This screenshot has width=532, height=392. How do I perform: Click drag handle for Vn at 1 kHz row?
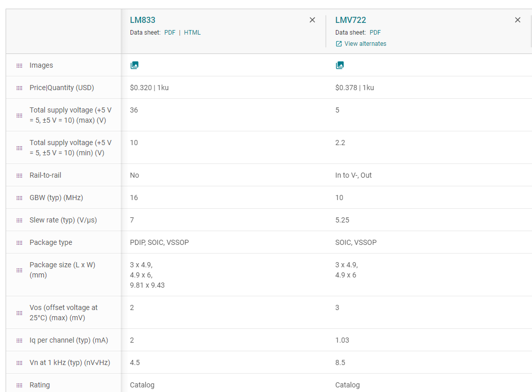19,362
